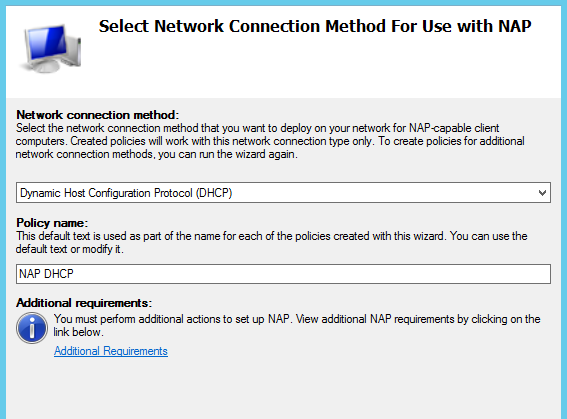567x419 pixels.
Task: Click the Select Network Connection Method heading
Action: [x=315, y=26]
